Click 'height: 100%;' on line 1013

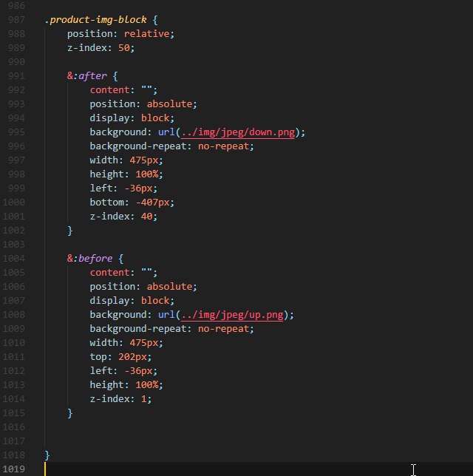[126, 385]
